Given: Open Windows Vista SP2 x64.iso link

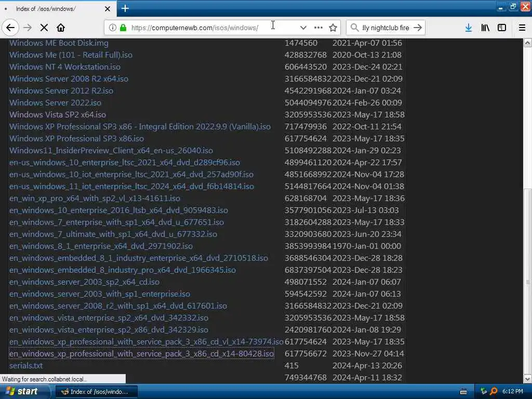Looking at the screenshot, I should [x=57, y=115].
